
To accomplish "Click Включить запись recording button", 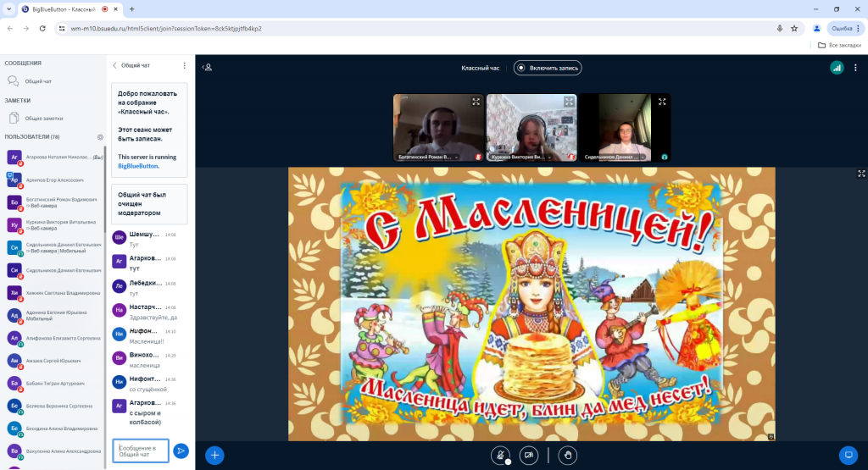I will point(548,68).
